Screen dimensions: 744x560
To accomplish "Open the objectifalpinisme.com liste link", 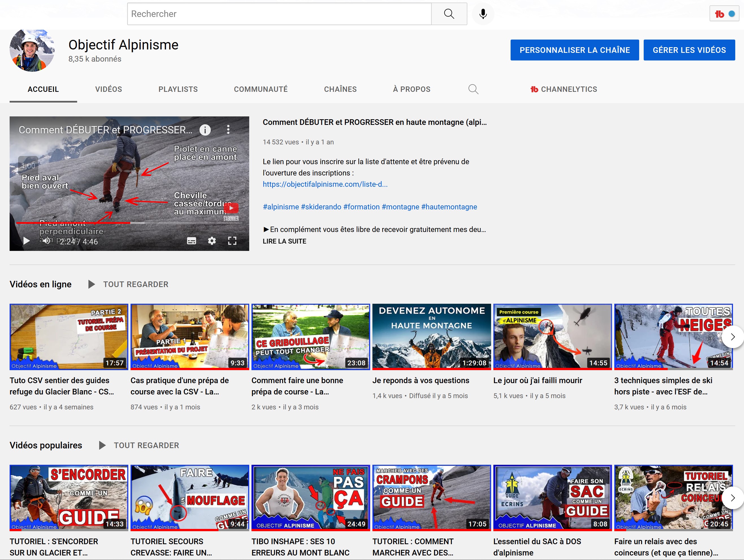I will 325,184.
